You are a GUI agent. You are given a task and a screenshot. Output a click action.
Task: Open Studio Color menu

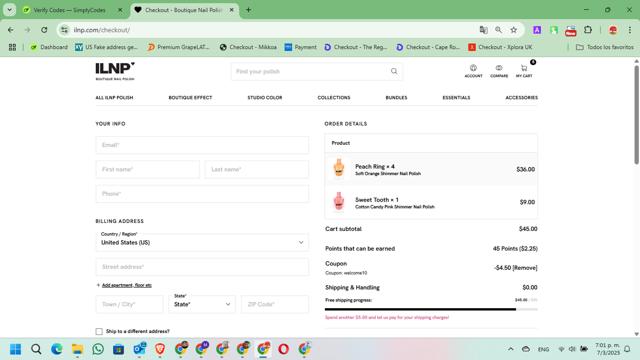(x=265, y=98)
